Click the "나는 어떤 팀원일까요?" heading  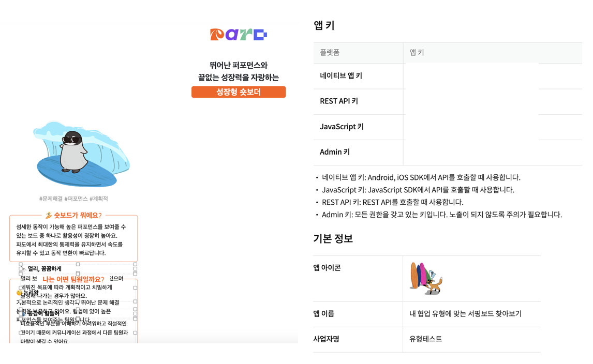pos(73,279)
